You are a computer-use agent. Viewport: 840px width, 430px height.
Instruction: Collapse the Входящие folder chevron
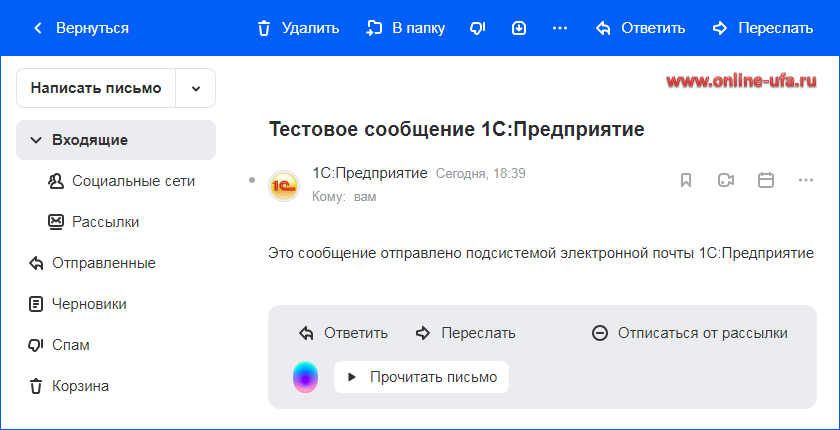36,140
